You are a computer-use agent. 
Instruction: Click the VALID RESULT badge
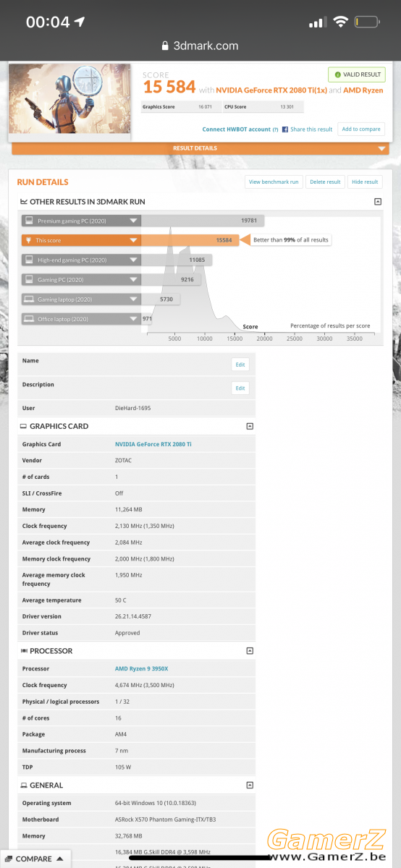(357, 75)
